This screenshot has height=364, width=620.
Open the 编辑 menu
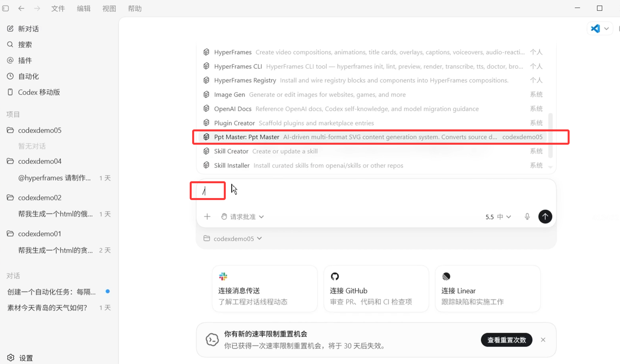83,8
